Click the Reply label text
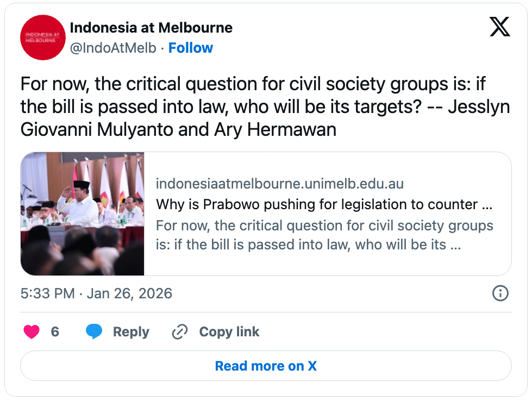 (x=131, y=332)
